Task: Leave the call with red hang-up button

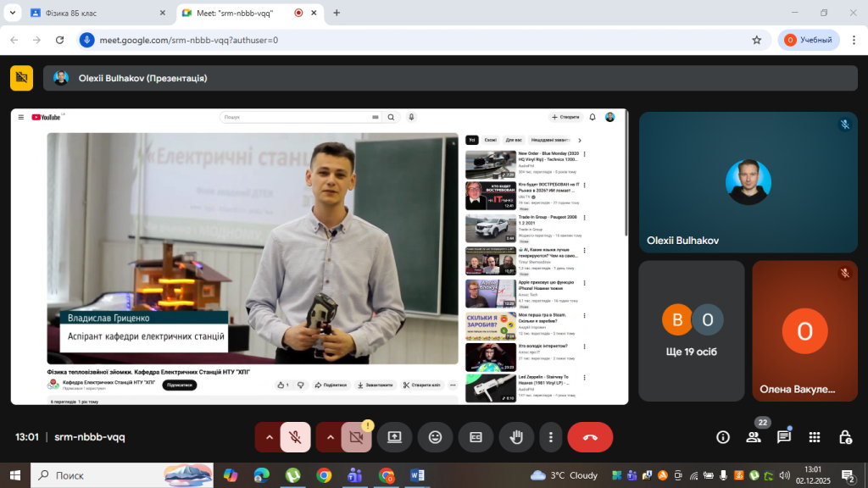Action: click(590, 437)
